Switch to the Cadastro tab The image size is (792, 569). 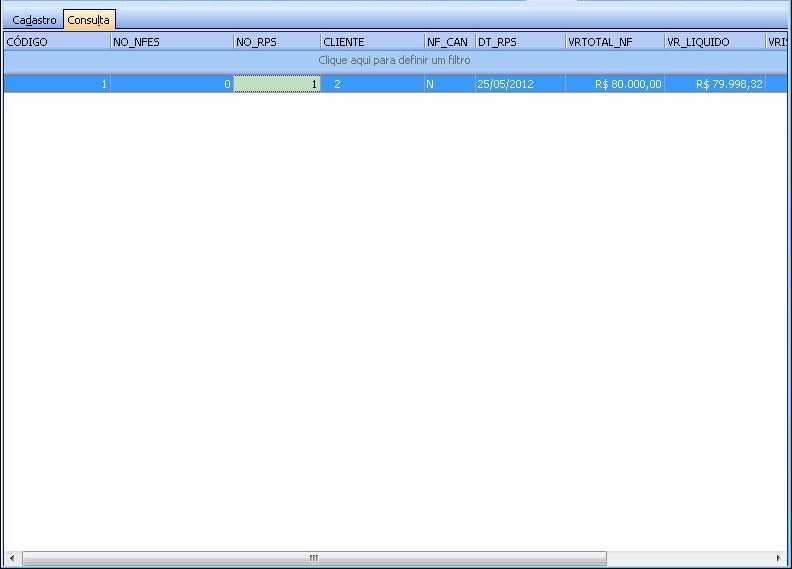pos(33,20)
